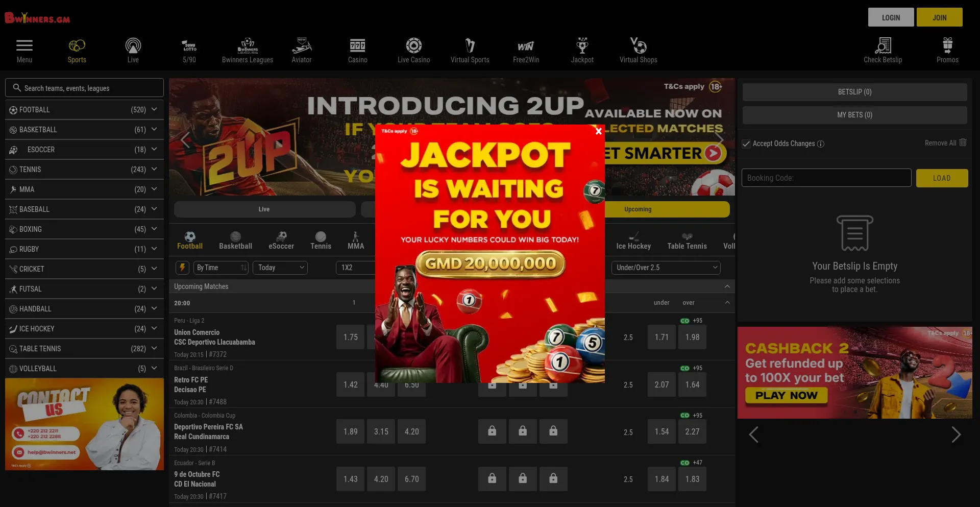Click the search teams, events, leagues field
Image resolution: width=980 pixels, height=507 pixels.
click(x=84, y=88)
